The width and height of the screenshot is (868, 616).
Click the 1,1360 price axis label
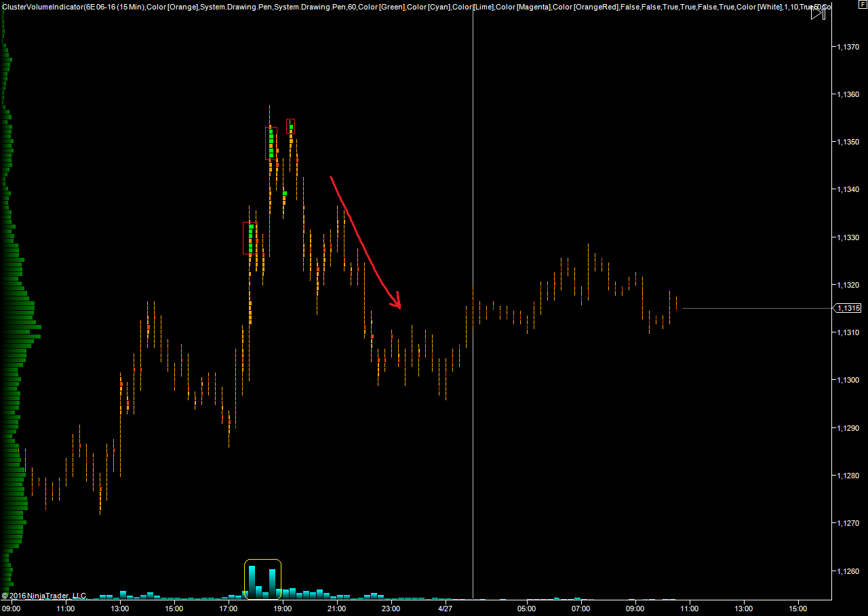coord(848,94)
